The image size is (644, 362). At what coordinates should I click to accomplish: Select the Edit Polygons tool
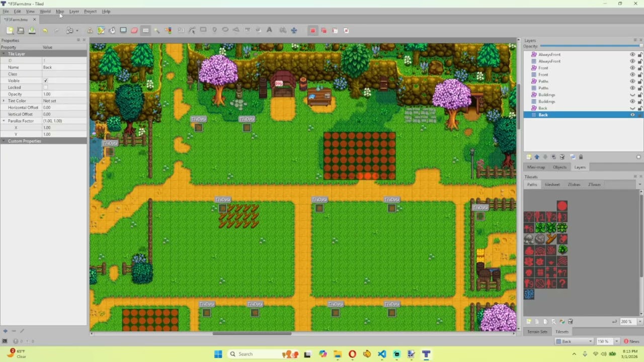coord(192,30)
